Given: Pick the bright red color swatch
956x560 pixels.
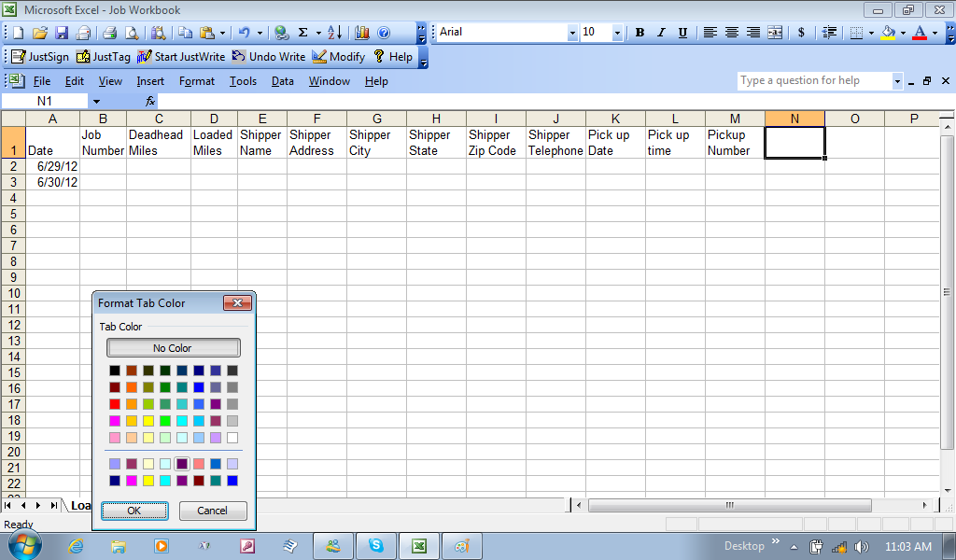Looking at the screenshot, I should (115, 404).
